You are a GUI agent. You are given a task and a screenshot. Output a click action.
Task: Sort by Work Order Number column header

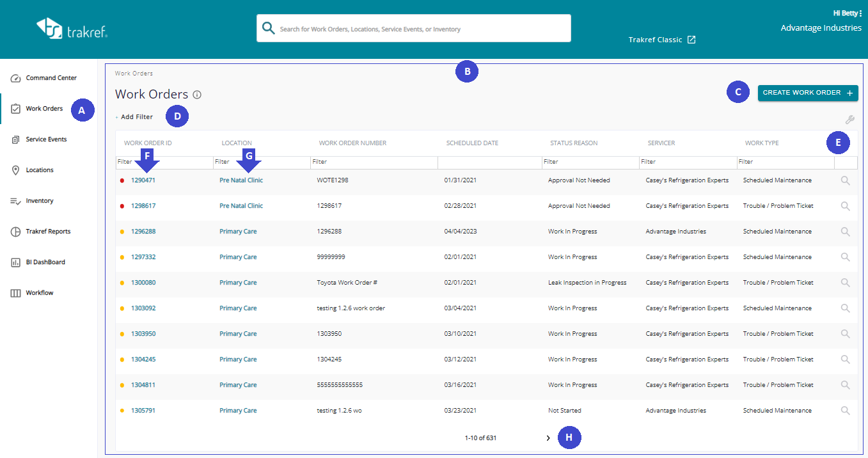352,143
